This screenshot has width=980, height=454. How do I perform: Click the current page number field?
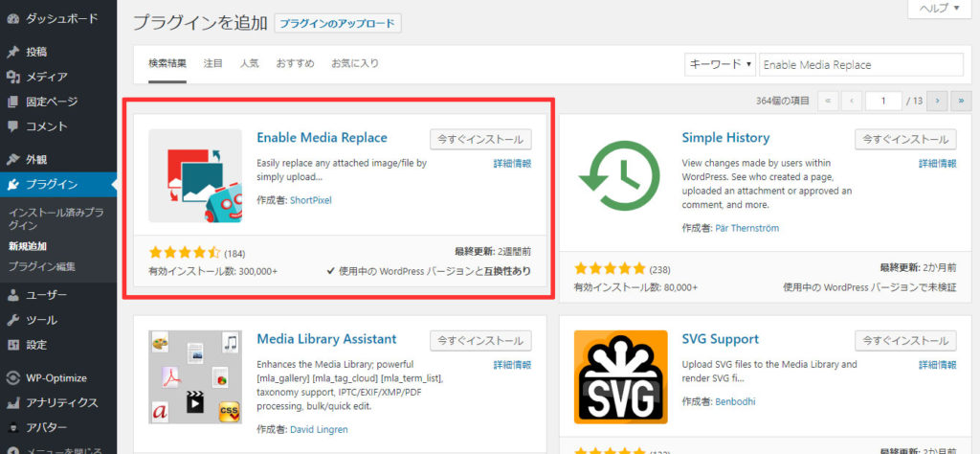pyautogui.click(x=883, y=100)
